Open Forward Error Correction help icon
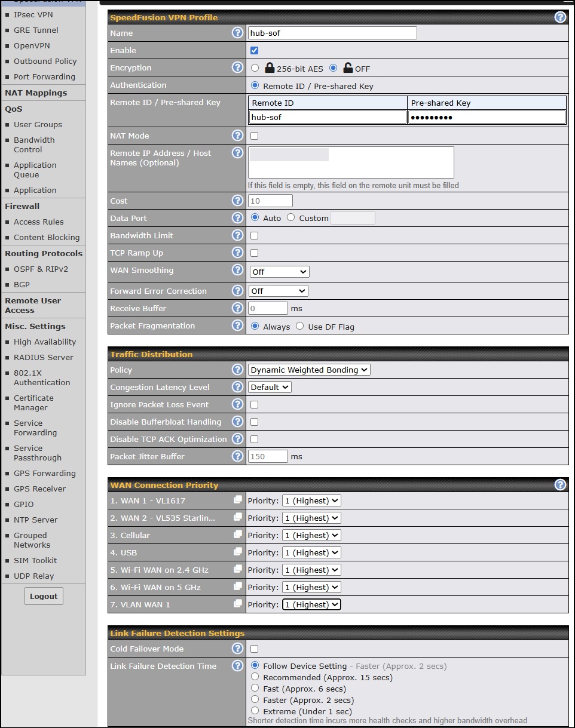Screen dimensions: 575x728 point(237,291)
